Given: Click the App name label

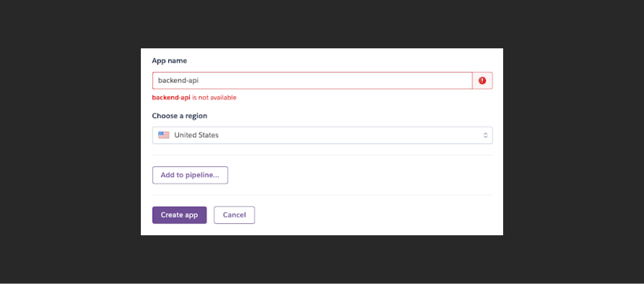Looking at the screenshot, I should coord(169,61).
